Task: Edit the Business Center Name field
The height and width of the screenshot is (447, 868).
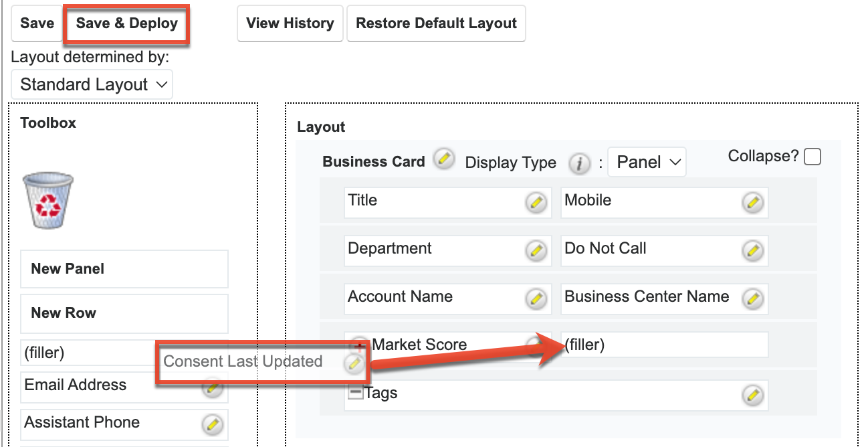Action: tap(754, 298)
